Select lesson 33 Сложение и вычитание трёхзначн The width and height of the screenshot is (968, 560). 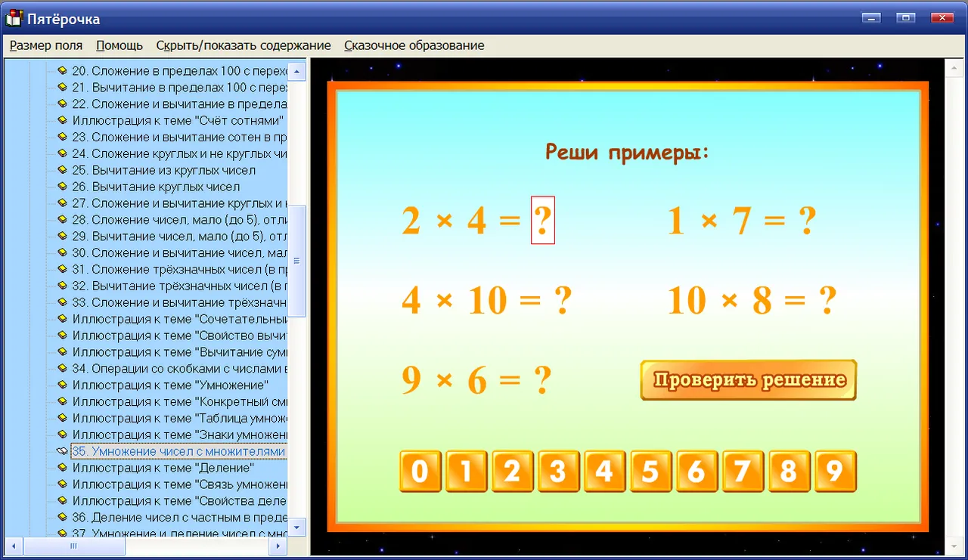pyautogui.click(x=180, y=303)
